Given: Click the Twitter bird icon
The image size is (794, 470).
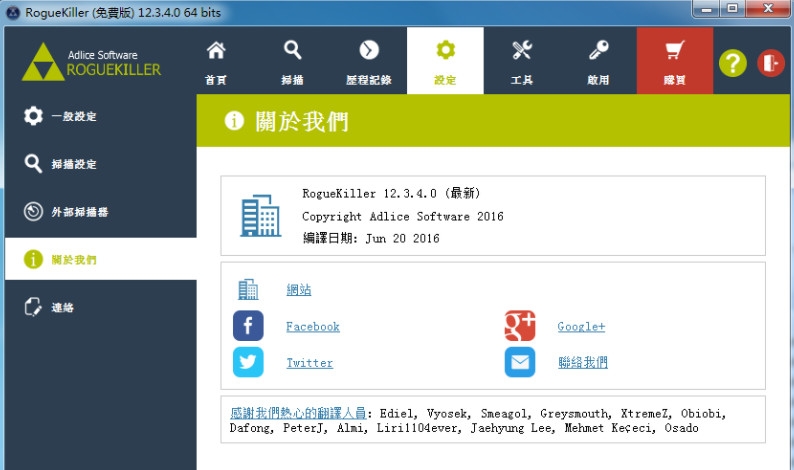Looking at the screenshot, I should 248,362.
